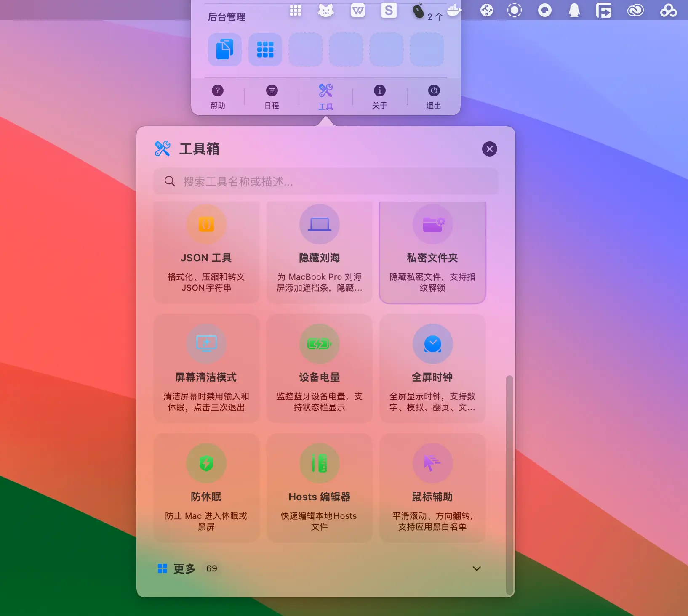
Task: Open the 鼠标辅助 tool
Action: (x=432, y=488)
